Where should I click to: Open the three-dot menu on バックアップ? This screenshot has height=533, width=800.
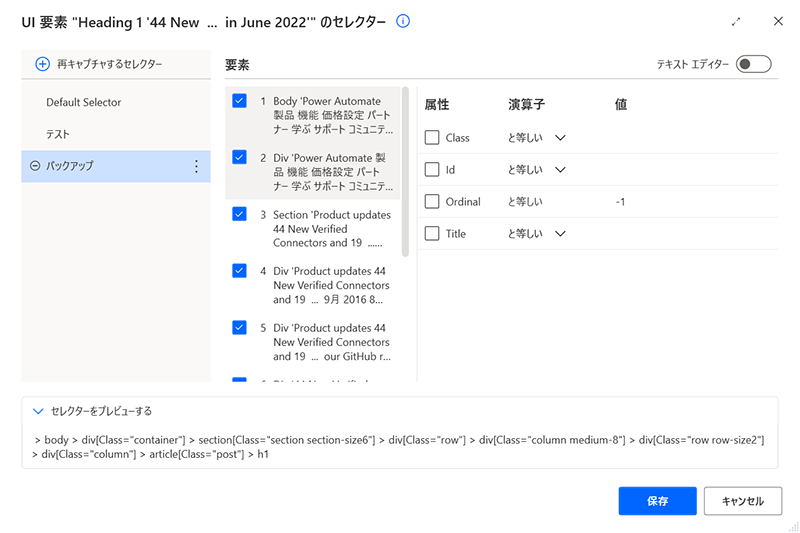196,166
